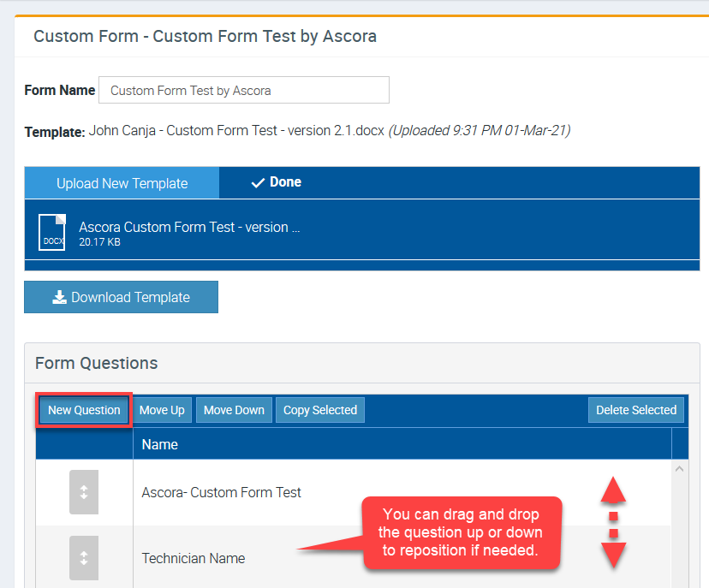
Task: Click Copy Selected button
Action: [319, 410]
